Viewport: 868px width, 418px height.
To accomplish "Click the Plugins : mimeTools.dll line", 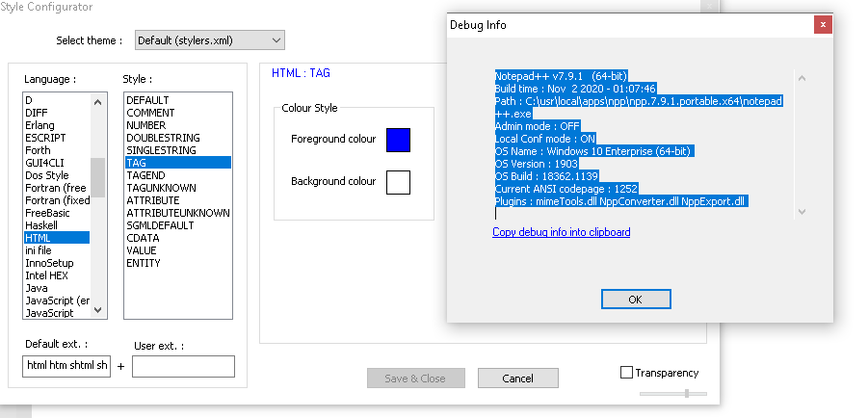I will 621,201.
